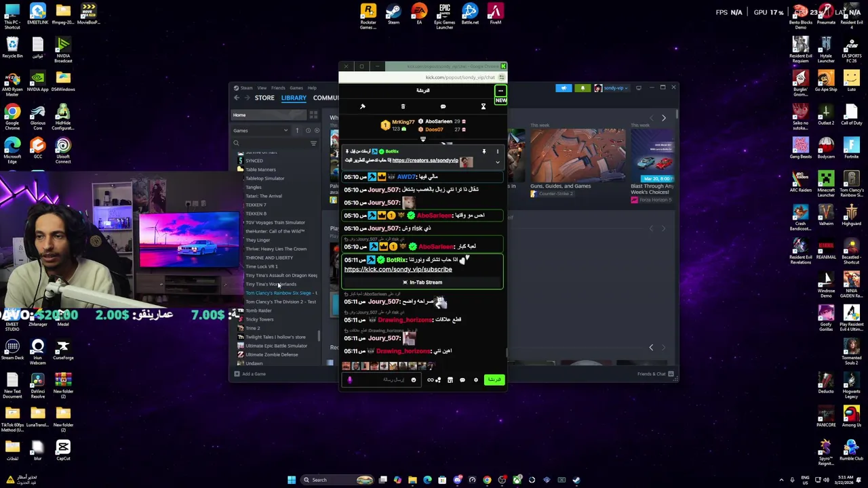Open Steam notifications bell
Image resolution: width=868 pixels, height=488 pixels.
point(582,88)
